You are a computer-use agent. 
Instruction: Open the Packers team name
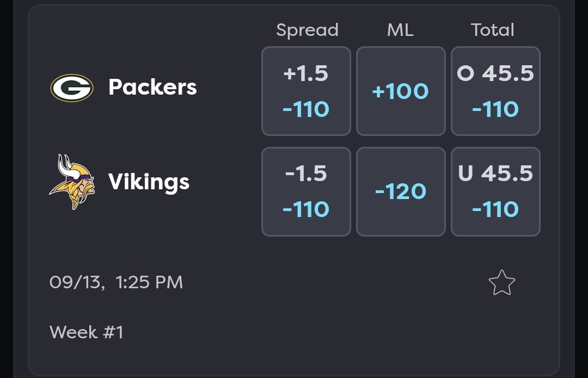point(152,87)
